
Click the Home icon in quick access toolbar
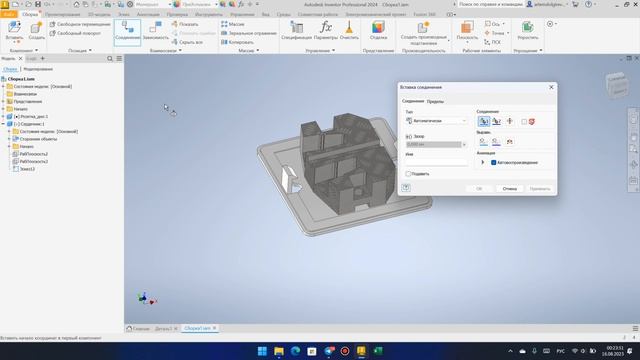tap(76, 4)
